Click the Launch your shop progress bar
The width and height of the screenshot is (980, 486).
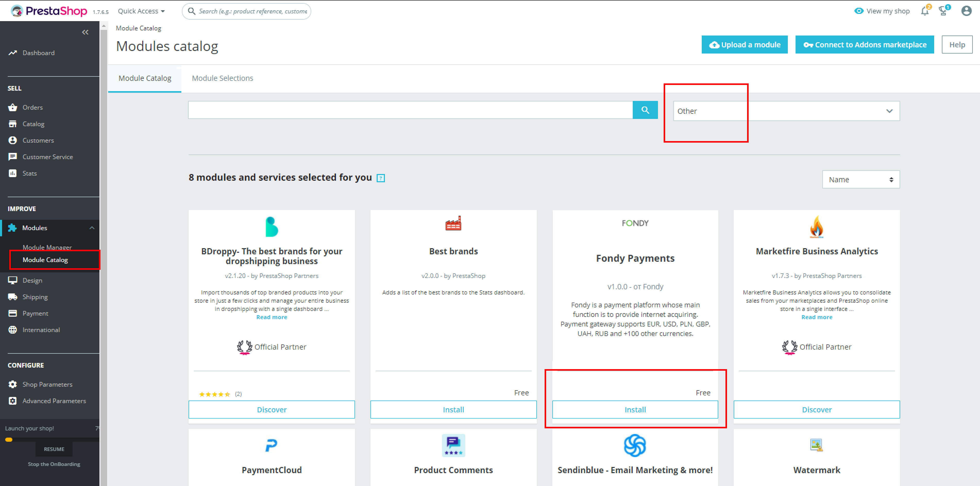tap(52, 440)
